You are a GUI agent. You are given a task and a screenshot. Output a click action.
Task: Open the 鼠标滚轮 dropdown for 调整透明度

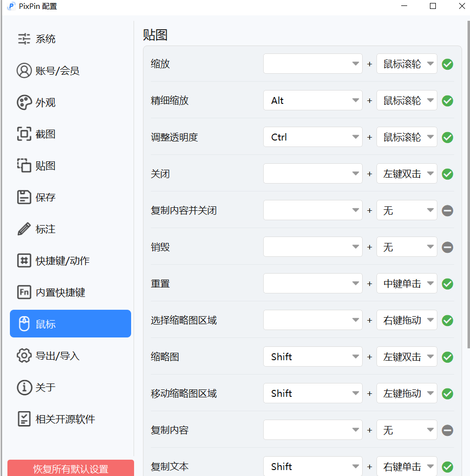point(407,137)
